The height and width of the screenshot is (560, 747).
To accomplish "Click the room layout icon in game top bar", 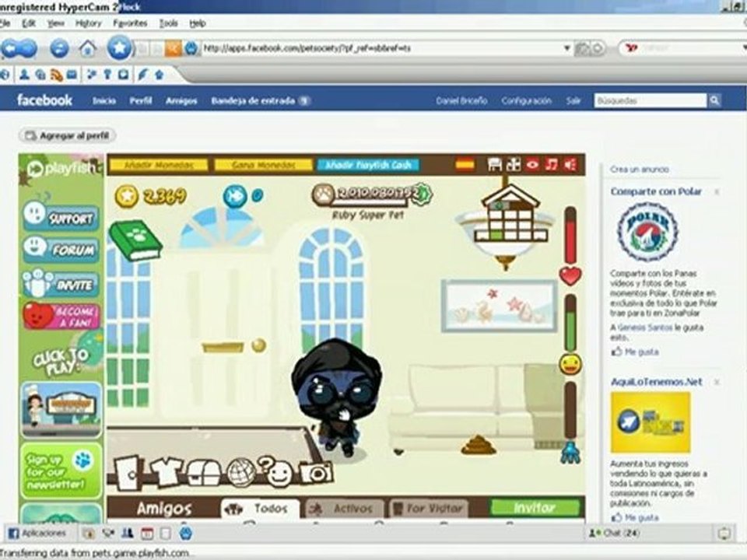I will coord(514,164).
